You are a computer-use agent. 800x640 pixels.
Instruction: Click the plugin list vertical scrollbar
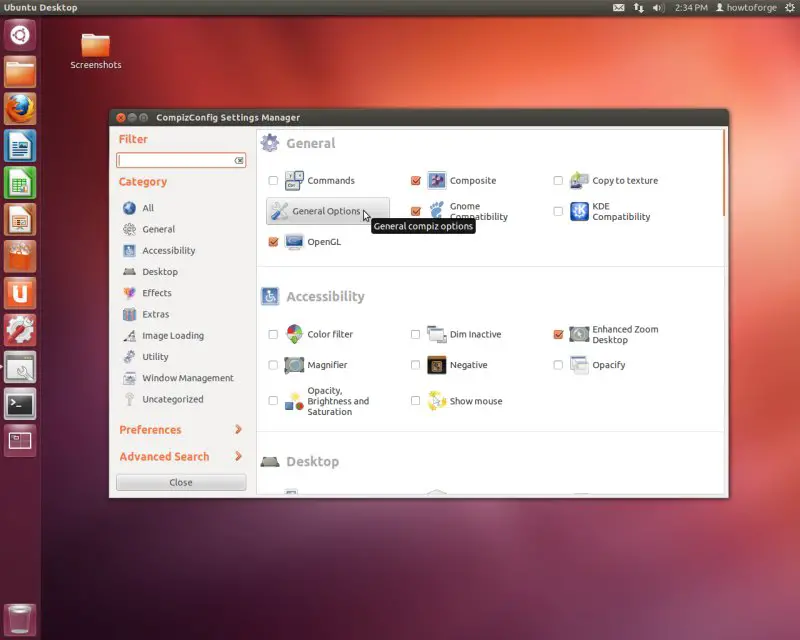pos(724,174)
